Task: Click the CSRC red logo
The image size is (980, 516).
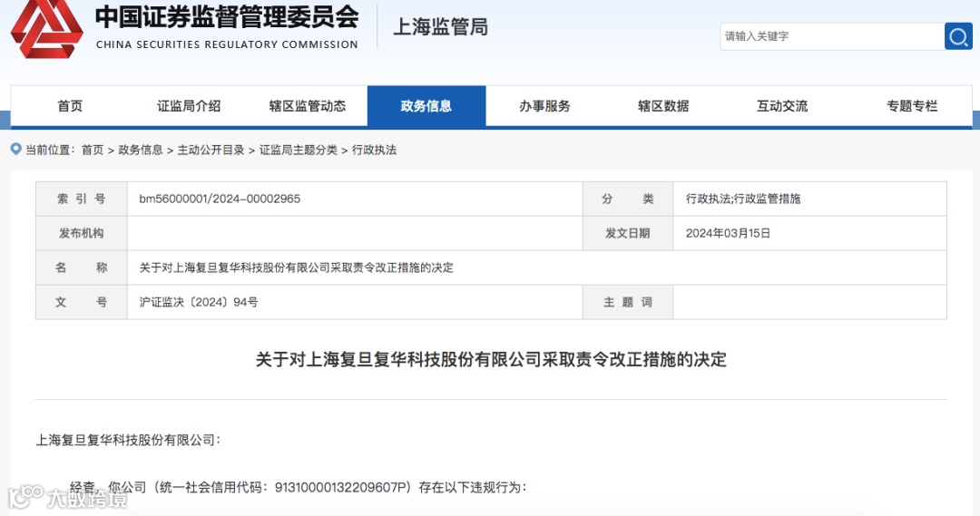Action: click(47, 29)
